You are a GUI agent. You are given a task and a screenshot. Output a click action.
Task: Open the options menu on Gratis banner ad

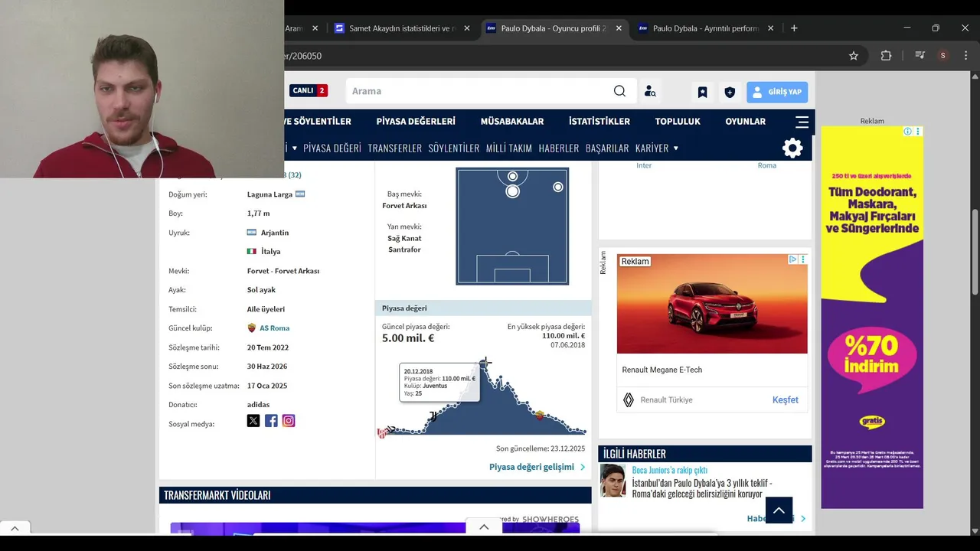coord(918,132)
